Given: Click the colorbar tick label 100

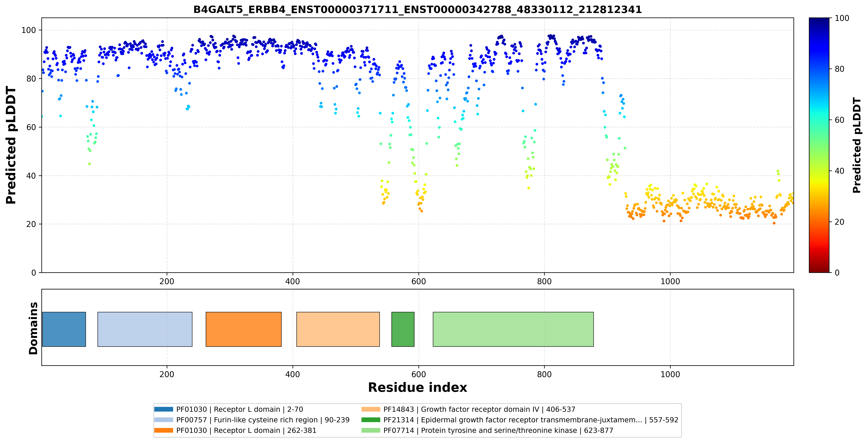Looking at the screenshot, I should (842, 18).
